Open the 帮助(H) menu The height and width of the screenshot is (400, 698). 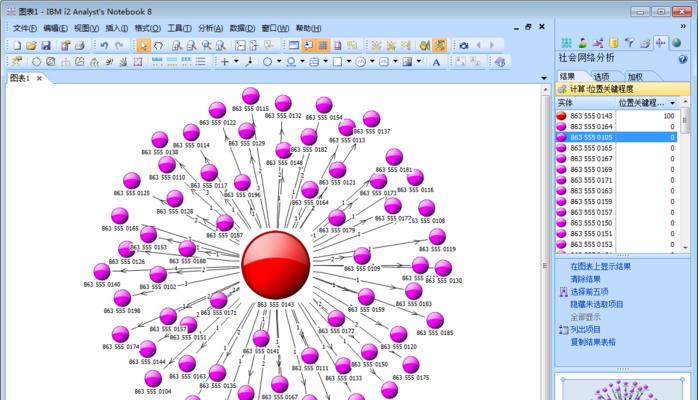pyautogui.click(x=308, y=28)
